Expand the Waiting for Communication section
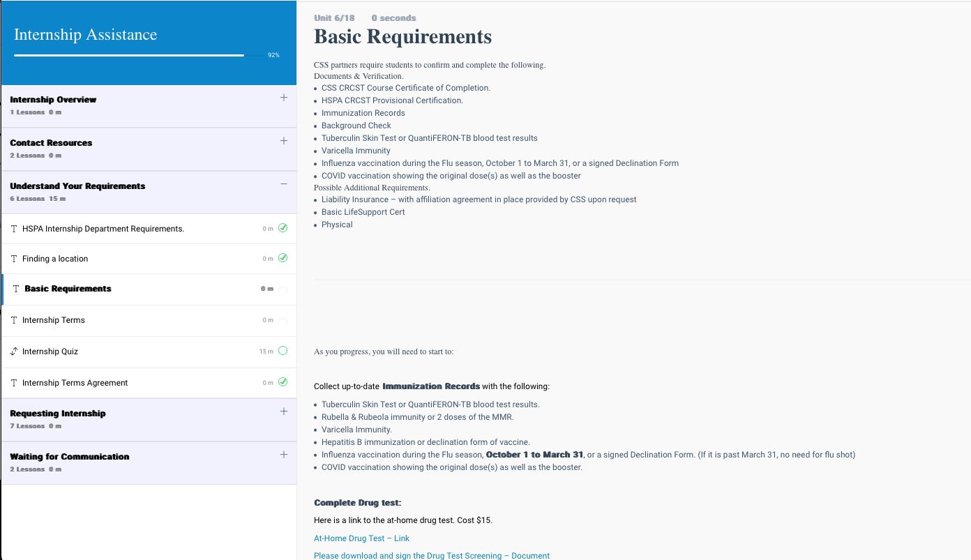 click(283, 455)
